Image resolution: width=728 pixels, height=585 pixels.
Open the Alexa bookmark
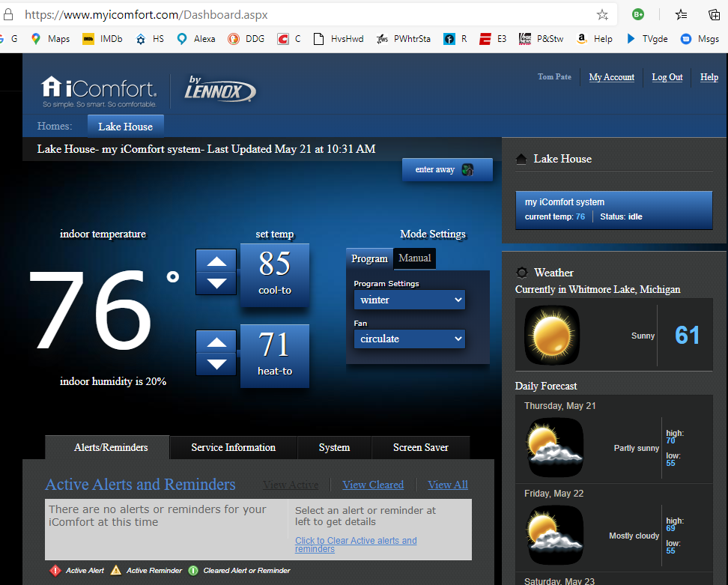[x=196, y=39]
